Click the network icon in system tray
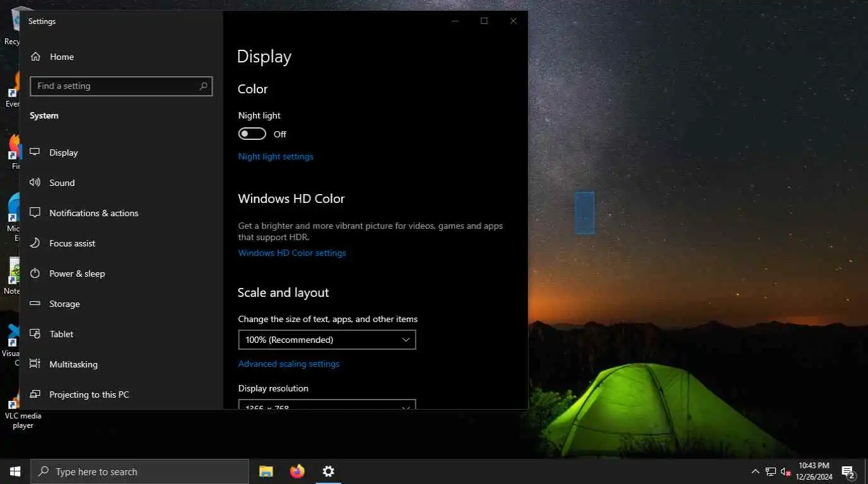The image size is (868, 484). [770, 471]
